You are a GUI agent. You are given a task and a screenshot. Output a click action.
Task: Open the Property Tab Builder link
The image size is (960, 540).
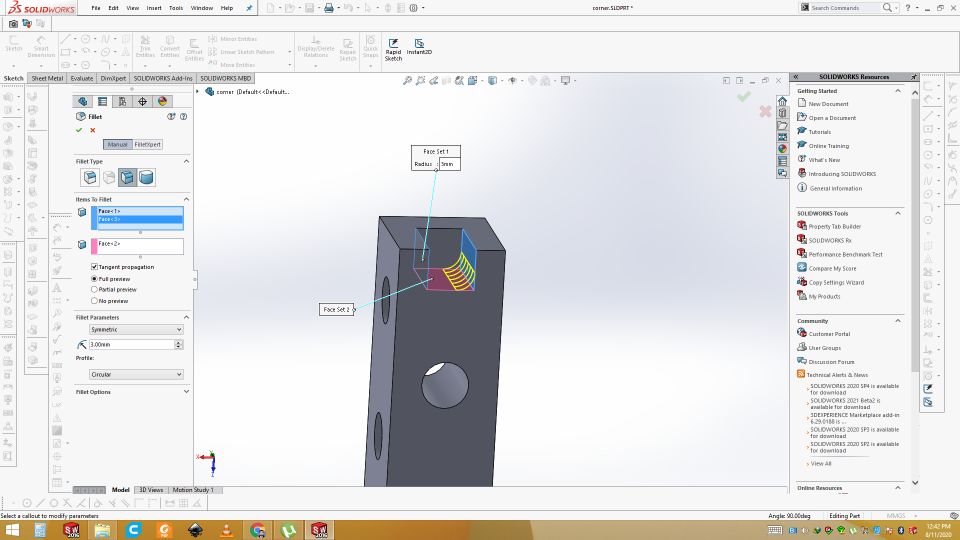click(834, 227)
